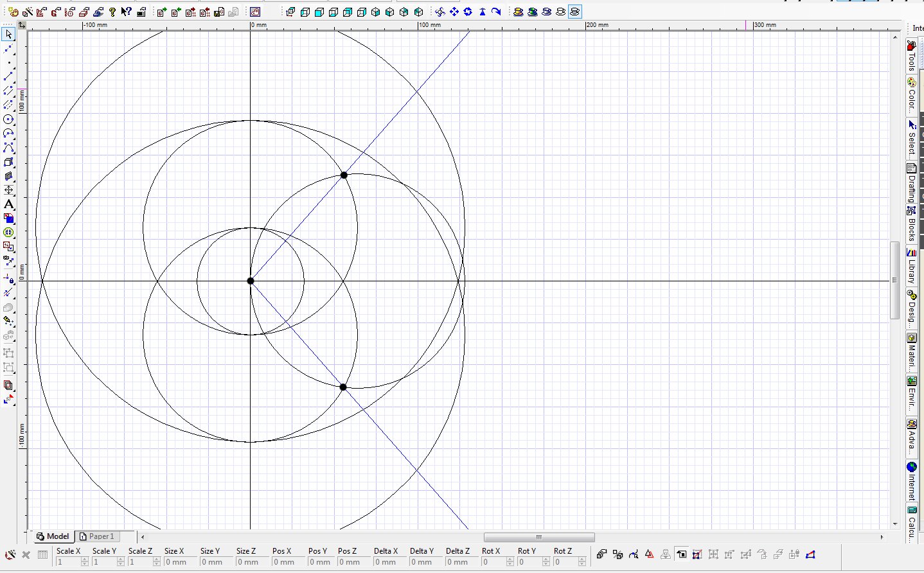Activate the Text tool (letter A)
This screenshot has width=924, height=573.
tap(8, 204)
